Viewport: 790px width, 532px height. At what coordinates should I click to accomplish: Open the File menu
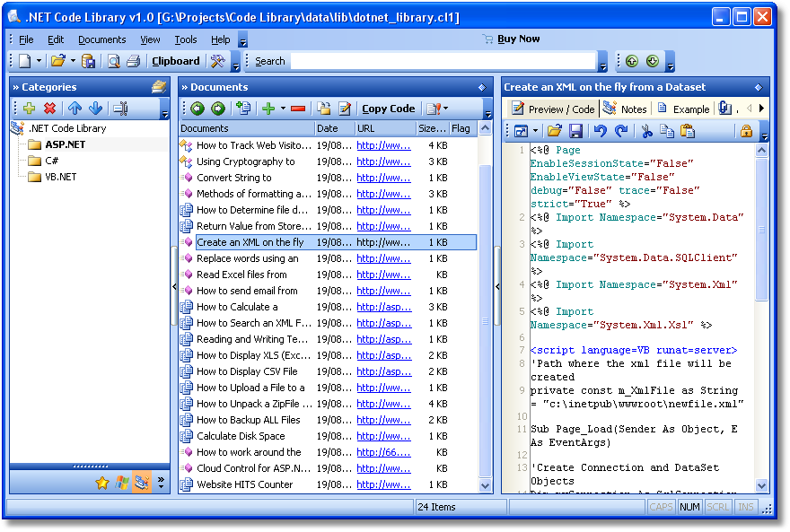coord(26,39)
